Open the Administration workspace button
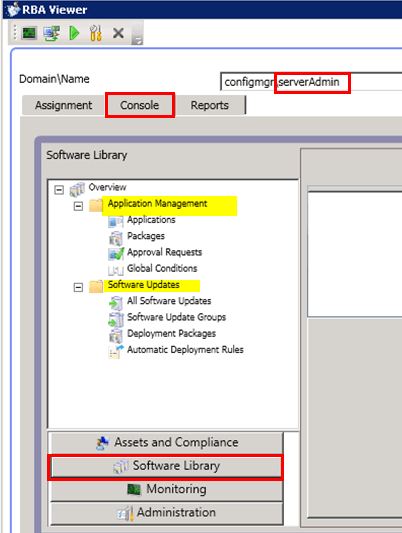This screenshot has width=402, height=533. (167, 513)
